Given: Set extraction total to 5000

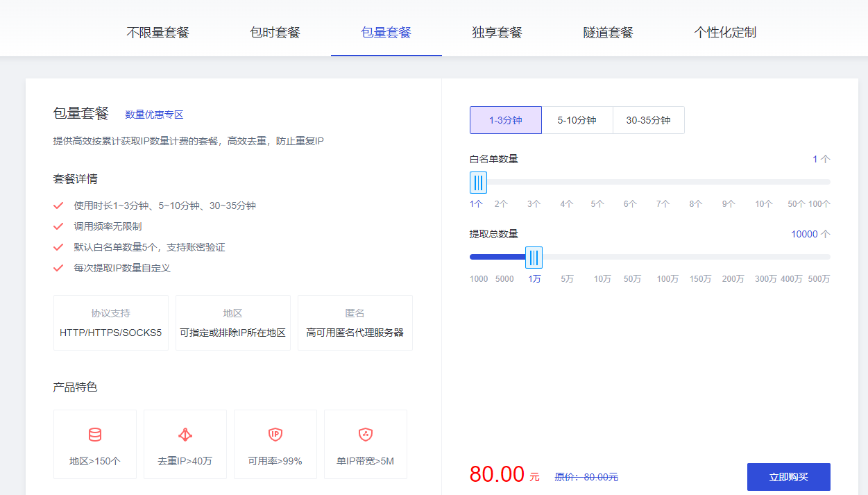Looking at the screenshot, I should (x=504, y=279).
